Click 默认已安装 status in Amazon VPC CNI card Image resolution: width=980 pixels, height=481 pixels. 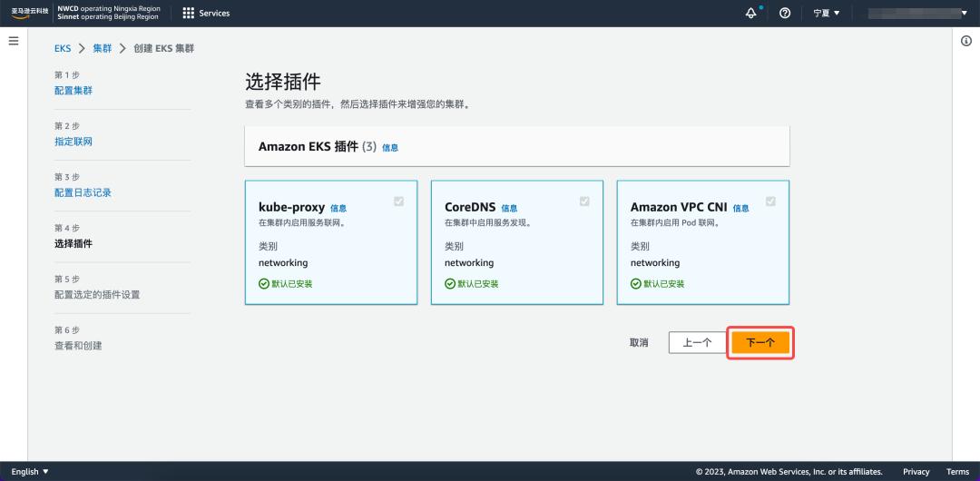point(658,284)
